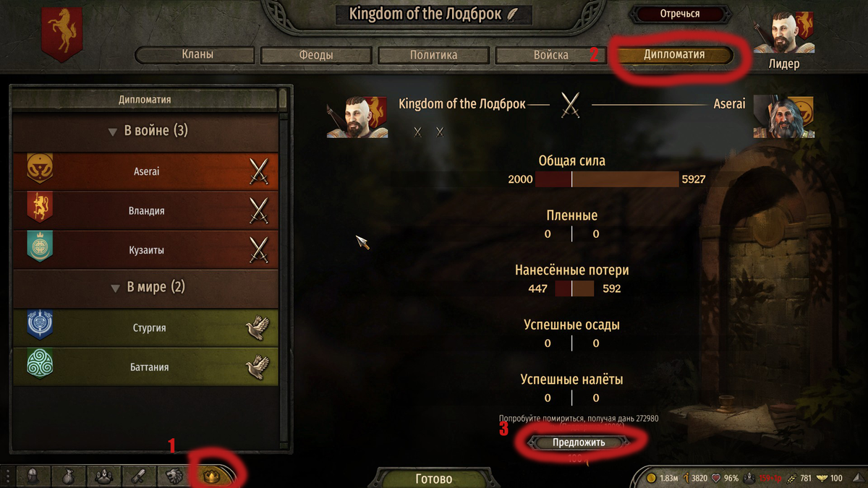Click the Предложить peace button
Image resolution: width=868 pixels, height=488 pixels.
578,442
